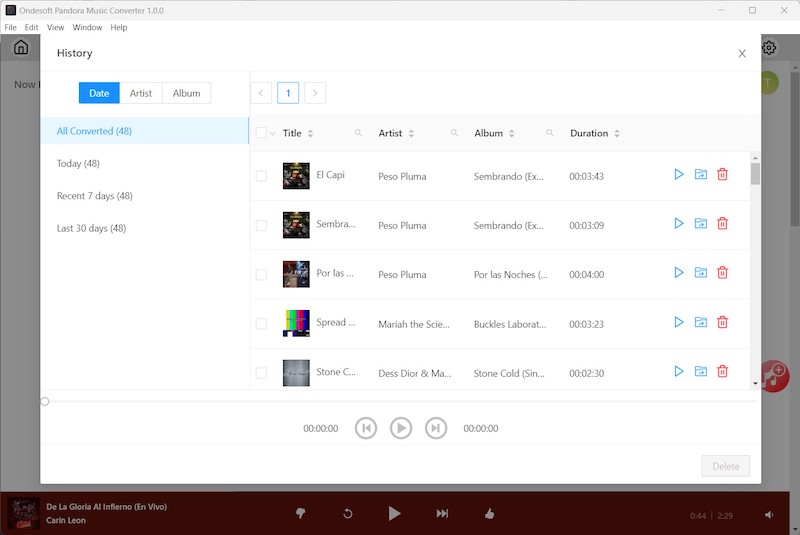Click the history player progress handle
The height and width of the screenshot is (535, 800).
[45, 401]
